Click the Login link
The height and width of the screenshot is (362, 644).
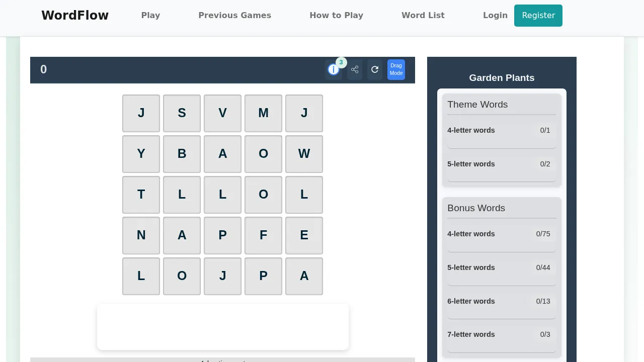[495, 15]
